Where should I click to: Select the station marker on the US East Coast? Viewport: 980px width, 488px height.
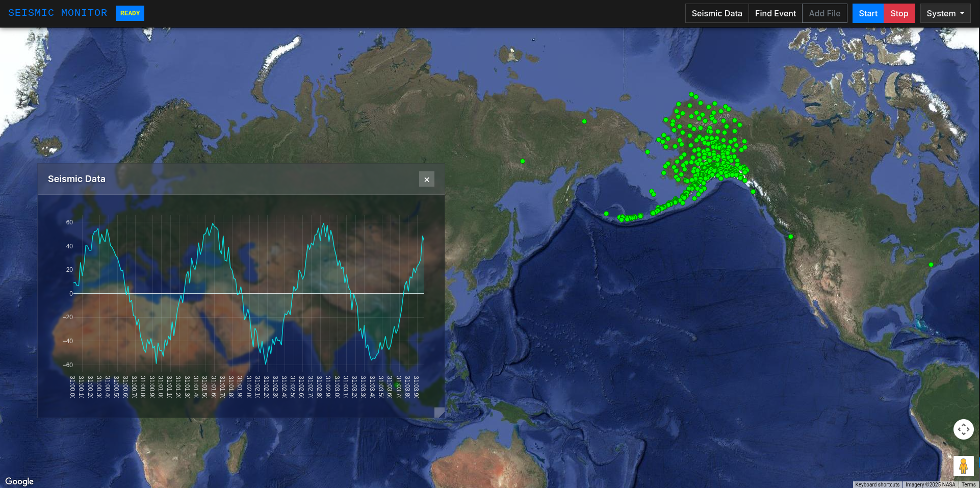931,265
